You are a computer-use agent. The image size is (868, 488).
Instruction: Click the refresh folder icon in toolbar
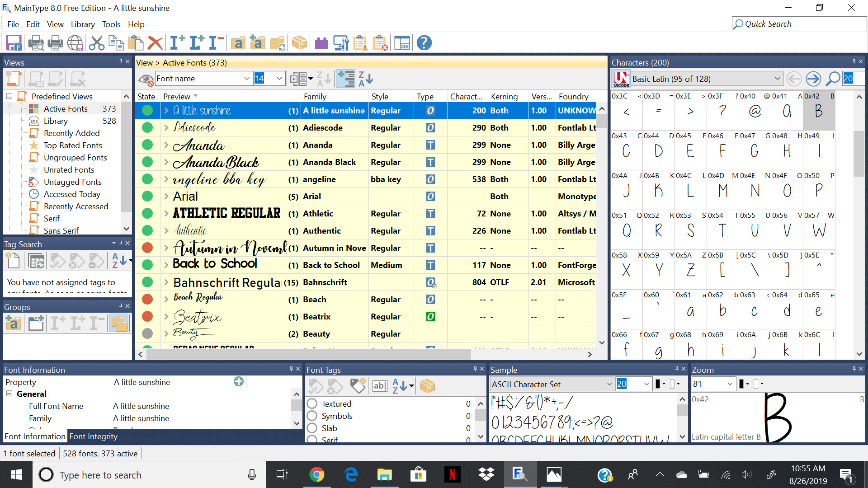[278, 43]
